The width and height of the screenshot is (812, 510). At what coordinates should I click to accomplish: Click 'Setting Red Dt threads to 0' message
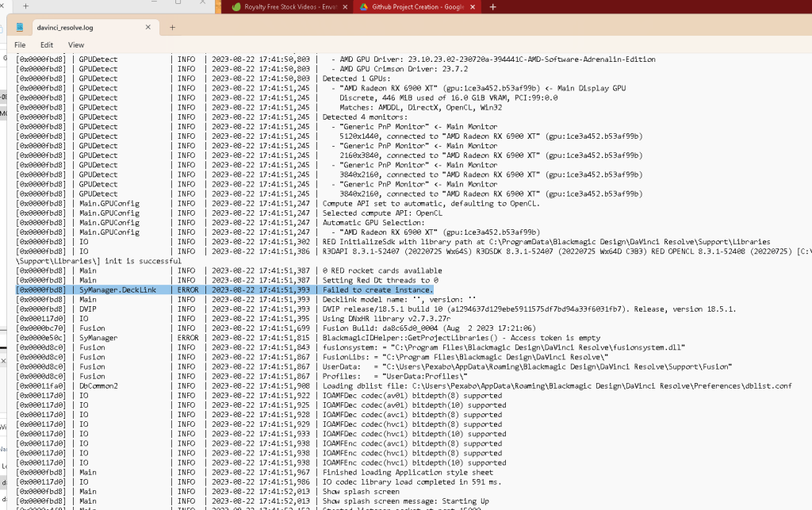[x=380, y=280]
